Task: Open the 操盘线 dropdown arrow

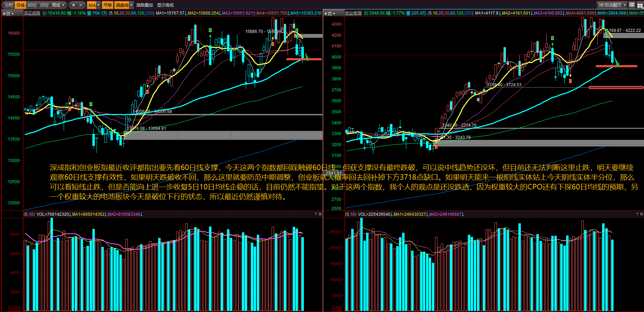Action: coord(131,5)
